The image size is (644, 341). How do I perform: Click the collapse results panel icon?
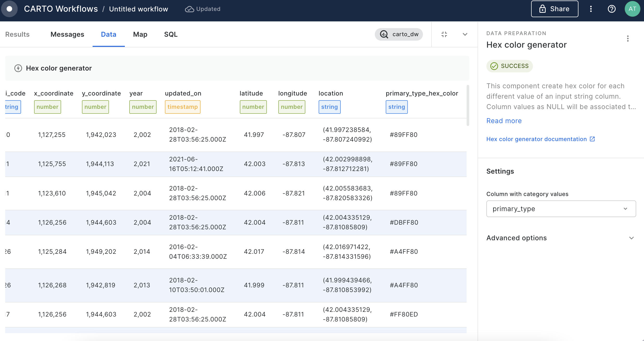tap(444, 34)
